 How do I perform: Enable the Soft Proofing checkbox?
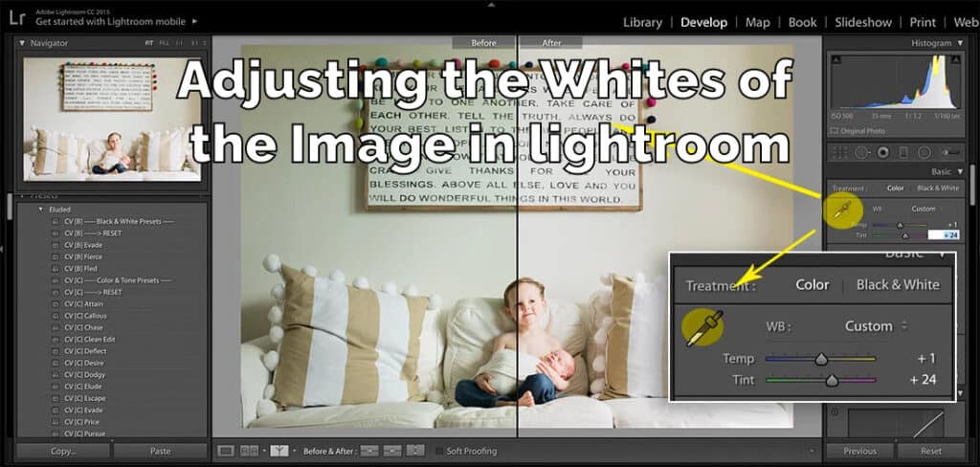tap(439, 451)
